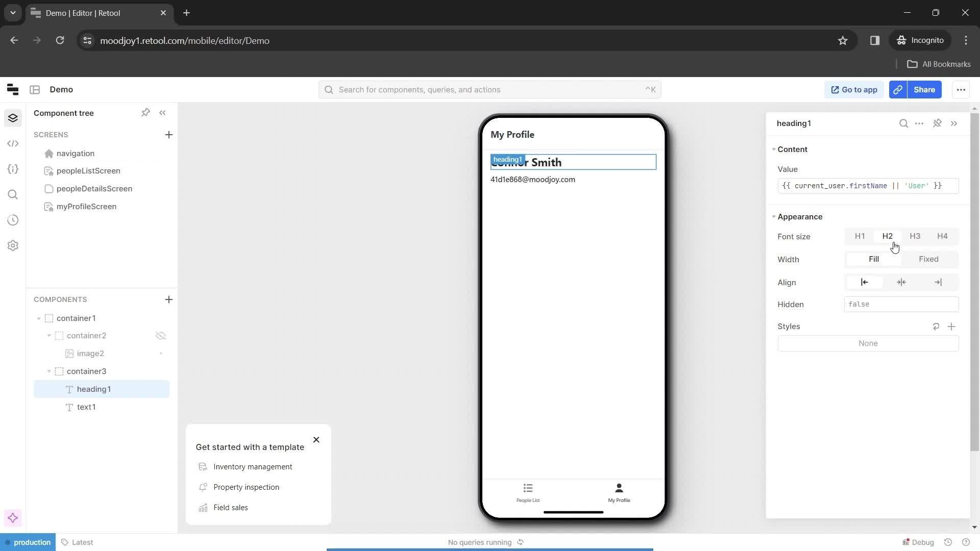Toggle Fixed width for heading1
This screenshot has height=551, width=980.
pyautogui.click(x=929, y=259)
